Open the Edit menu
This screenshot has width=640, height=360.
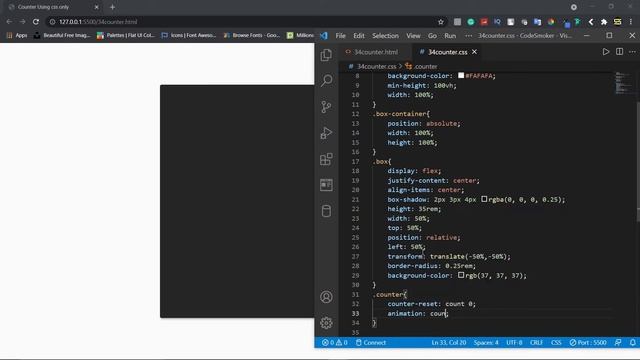pyautogui.click(x=359, y=36)
